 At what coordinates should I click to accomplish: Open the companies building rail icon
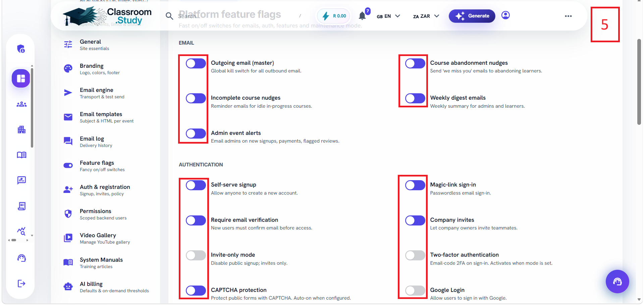(x=21, y=130)
